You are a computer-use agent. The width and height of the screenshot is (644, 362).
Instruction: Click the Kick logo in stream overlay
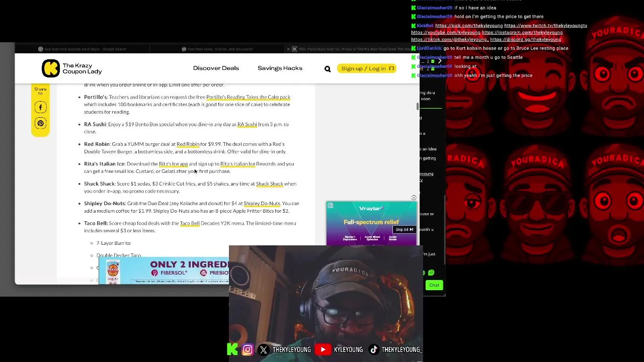(x=232, y=349)
